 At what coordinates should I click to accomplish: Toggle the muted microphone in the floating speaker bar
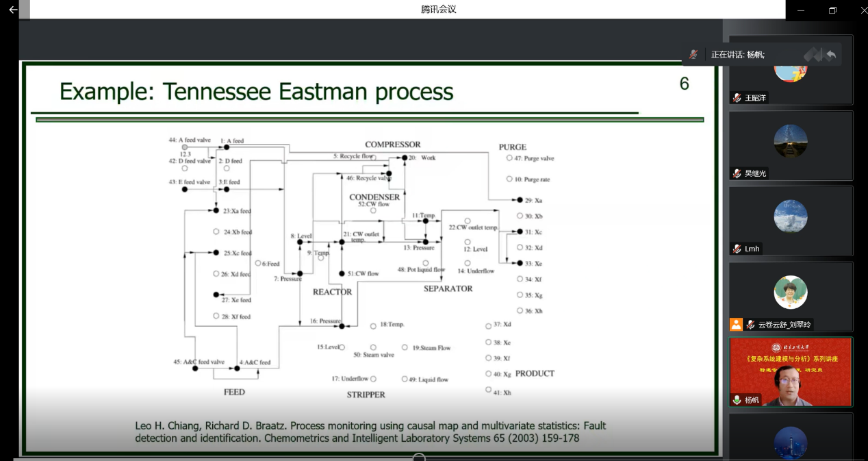[x=693, y=54]
